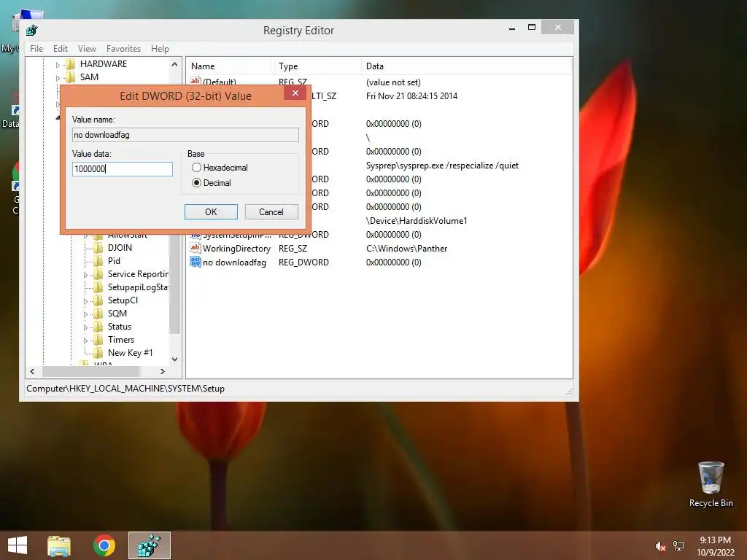
Task: Expand the Status key
Action: 85,327
